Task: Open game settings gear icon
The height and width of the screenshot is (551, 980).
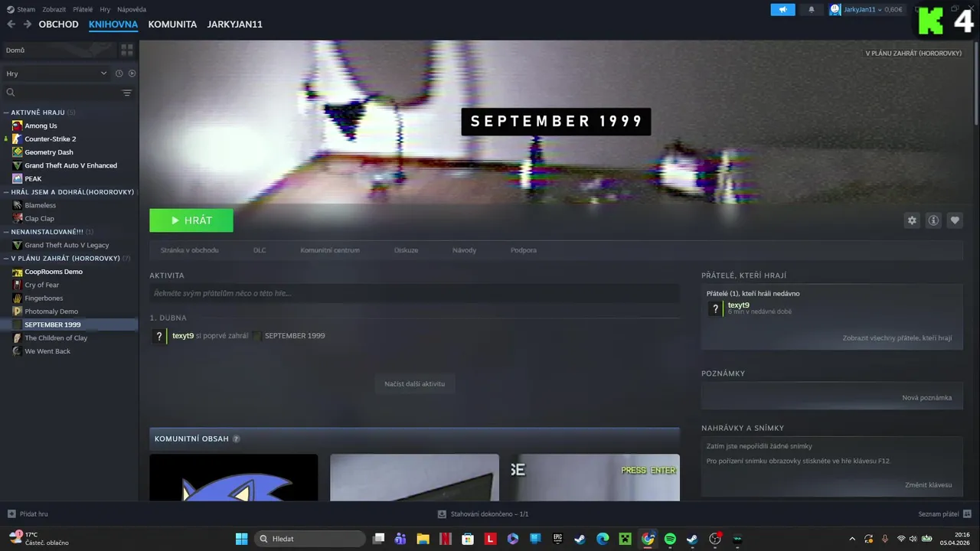Action: point(912,220)
